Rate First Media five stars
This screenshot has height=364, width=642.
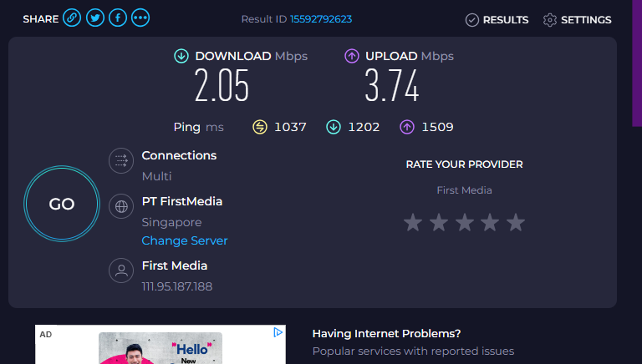(516, 222)
